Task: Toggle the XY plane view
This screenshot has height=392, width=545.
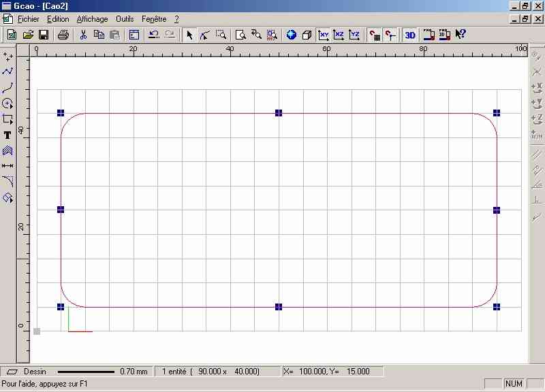Action: [x=324, y=35]
